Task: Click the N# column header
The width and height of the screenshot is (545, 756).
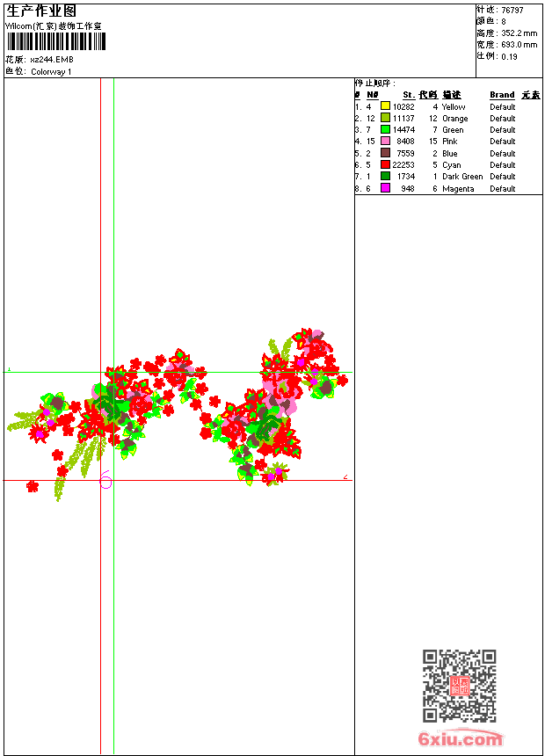Action: pyautogui.click(x=373, y=95)
